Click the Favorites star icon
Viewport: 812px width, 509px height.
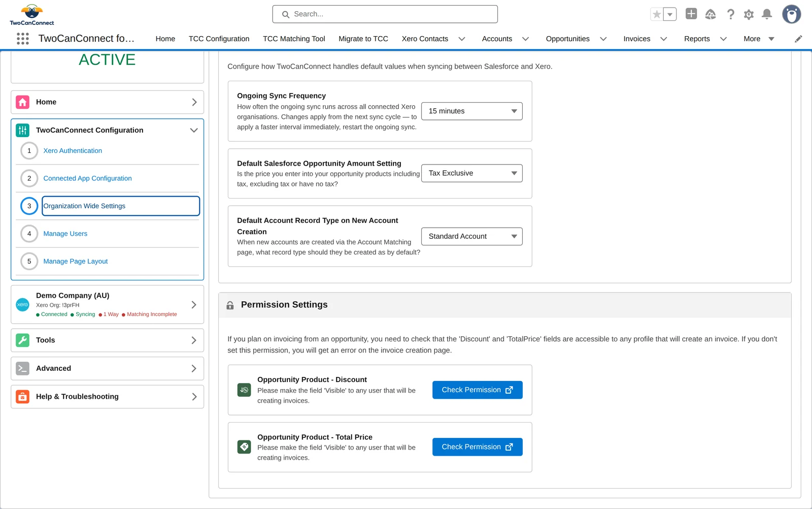[657, 14]
